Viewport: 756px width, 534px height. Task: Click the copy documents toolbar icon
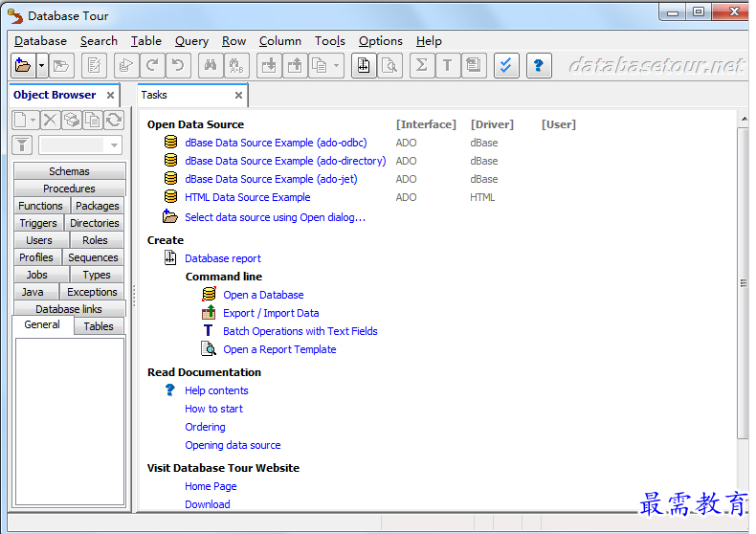(x=320, y=65)
